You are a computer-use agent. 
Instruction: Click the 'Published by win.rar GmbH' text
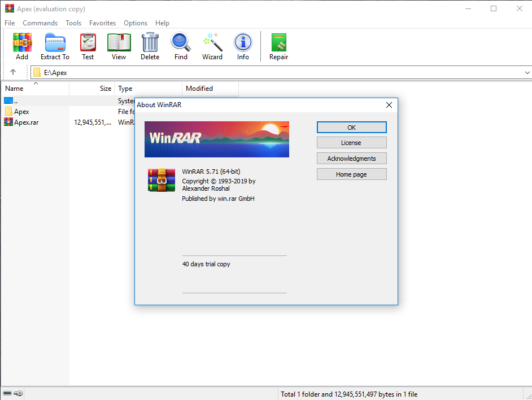tap(218, 199)
